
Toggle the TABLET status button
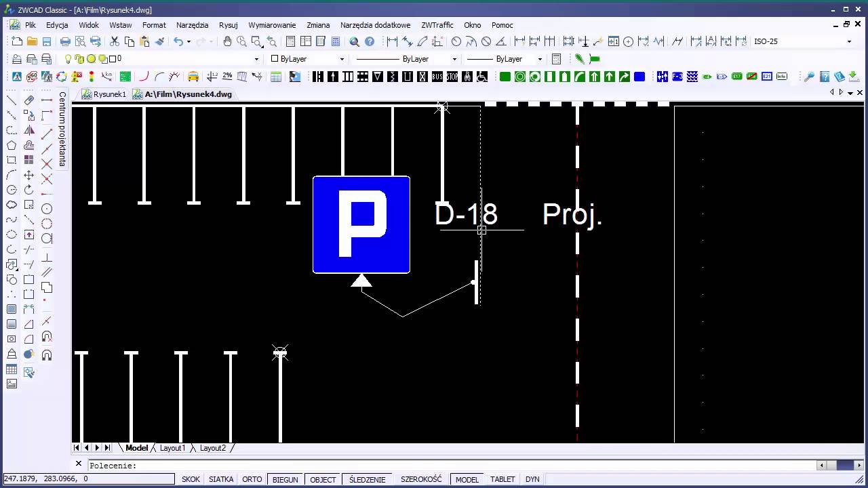[x=502, y=479]
